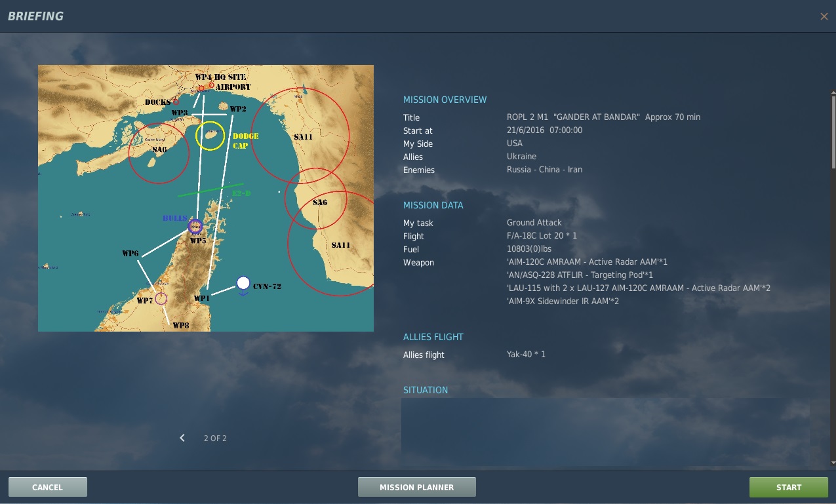Click the "Start at" field label
This screenshot has height=504, width=836.
[418, 130]
